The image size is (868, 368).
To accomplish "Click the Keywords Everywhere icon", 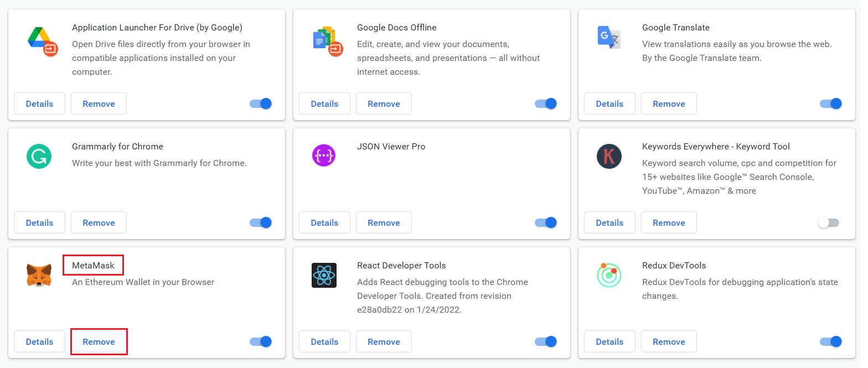I will (x=609, y=157).
